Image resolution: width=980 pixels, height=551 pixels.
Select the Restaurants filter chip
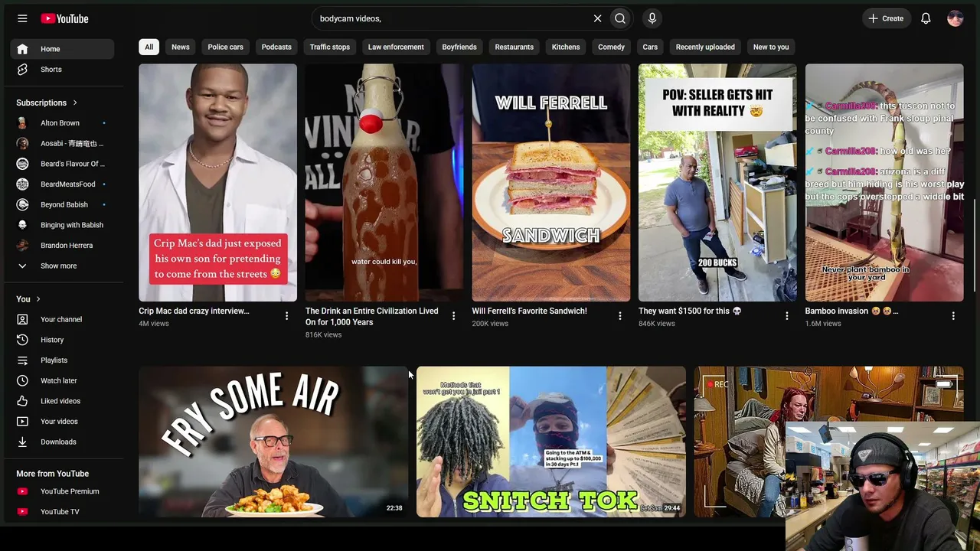click(514, 47)
